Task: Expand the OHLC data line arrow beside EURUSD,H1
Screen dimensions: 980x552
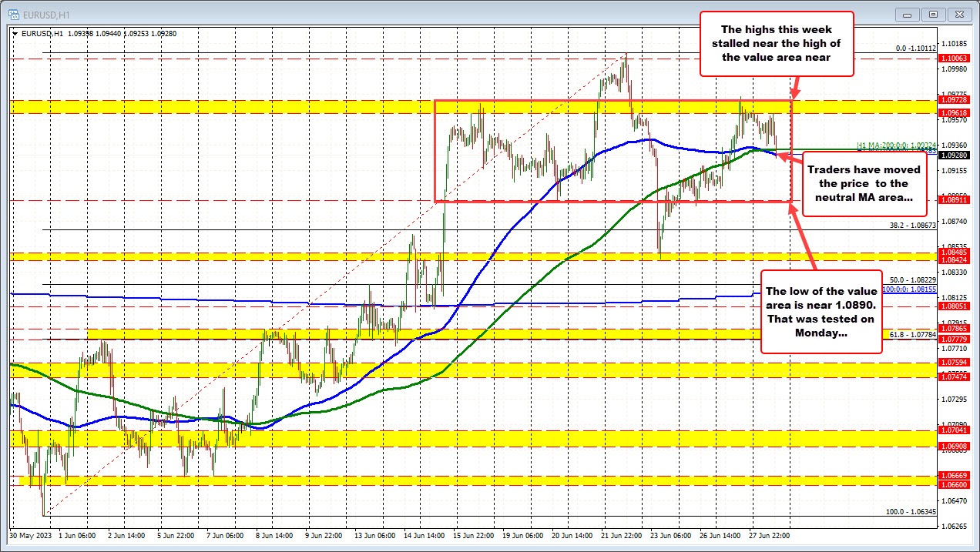Action: 13,33
